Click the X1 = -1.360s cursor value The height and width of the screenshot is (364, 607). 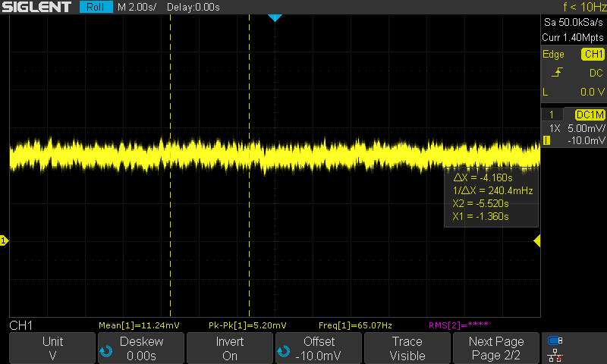[480, 216]
